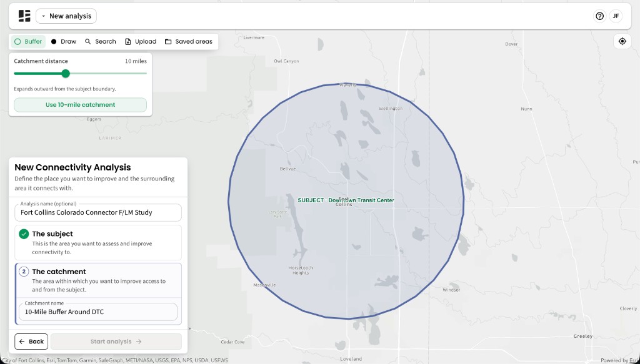Click the Dover map label
This screenshot has width=640, height=364.
click(511, 44)
